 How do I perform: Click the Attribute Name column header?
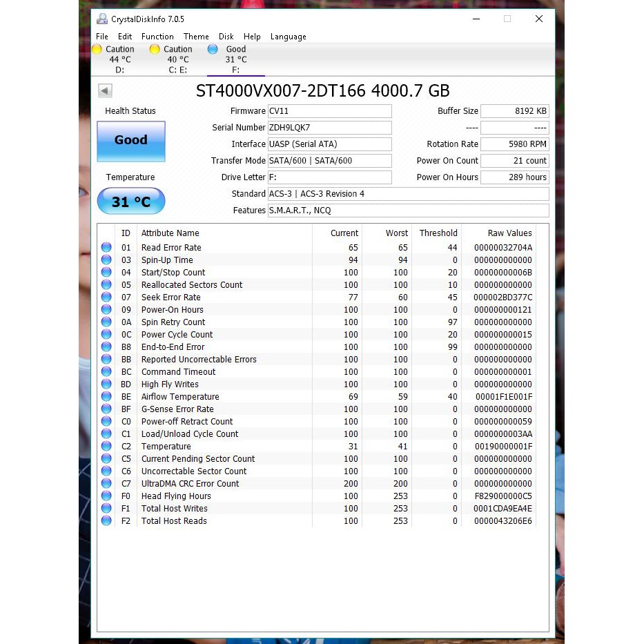pos(170,233)
